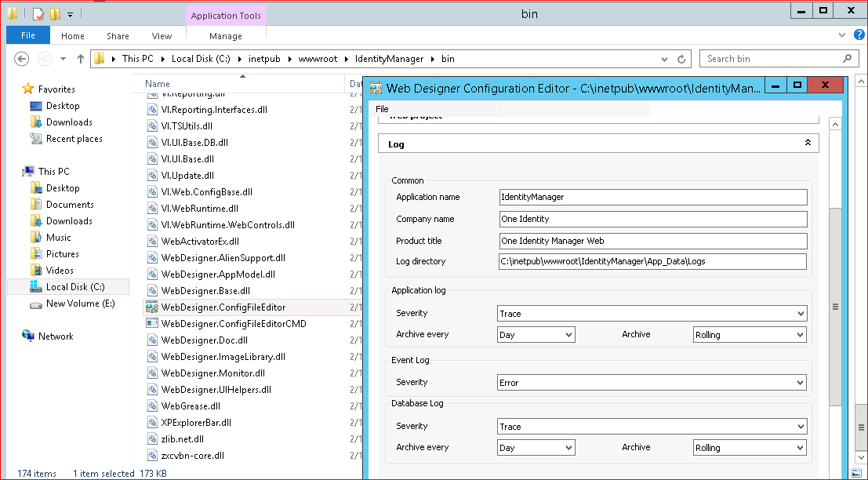Open the File tab in Explorer

click(28, 35)
